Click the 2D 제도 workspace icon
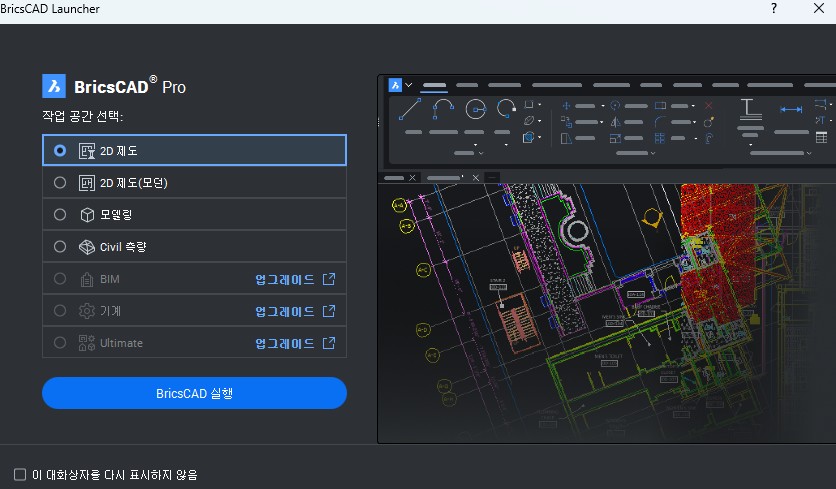Viewport: 836px width, 489px height. pos(87,150)
